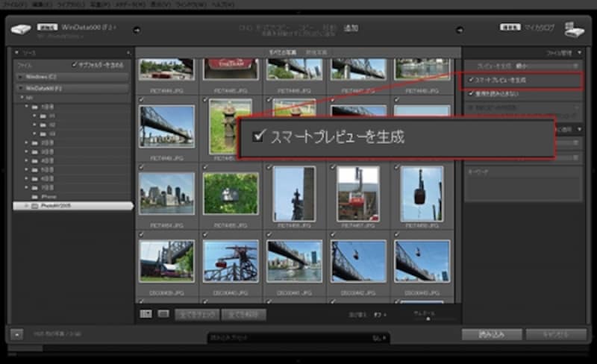Toggle the small スマートプレビューを生成 checkbox in right panel
The width and height of the screenshot is (597, 364).
click(x=471, y=80)
